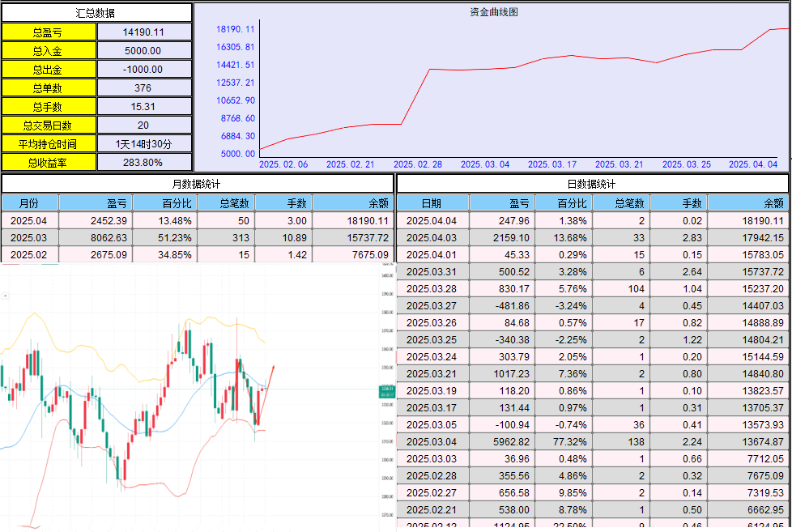Select the 2025.04 month row
This screenshot has height=532, width=792.
tap(198, 221)
